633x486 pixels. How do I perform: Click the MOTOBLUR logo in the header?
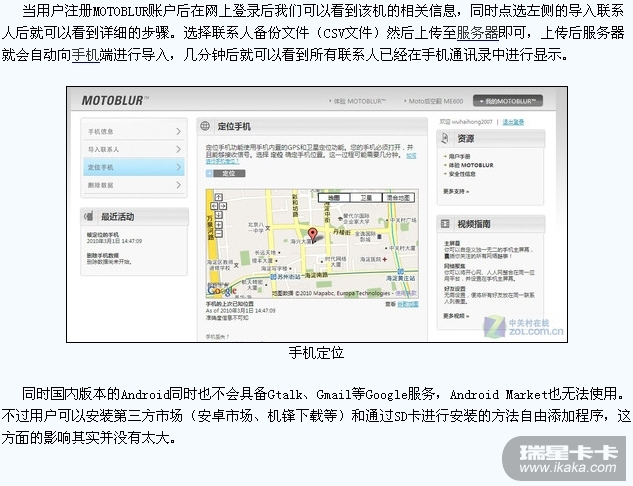coord(115,101)
